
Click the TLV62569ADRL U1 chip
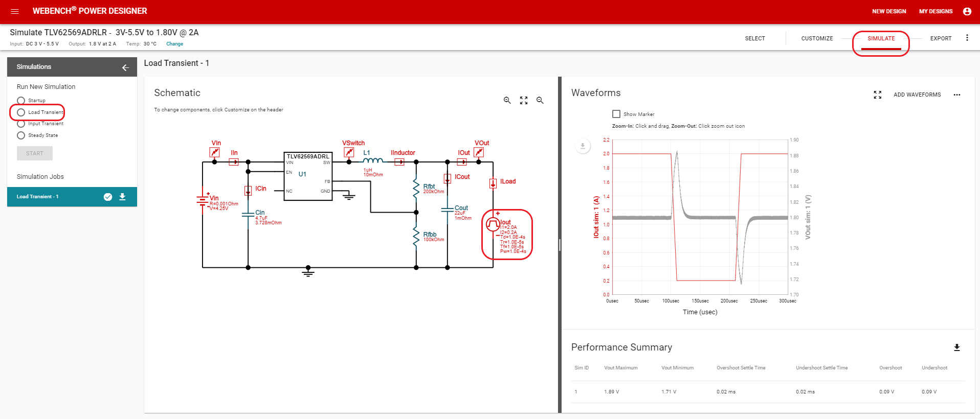(308, 176)
